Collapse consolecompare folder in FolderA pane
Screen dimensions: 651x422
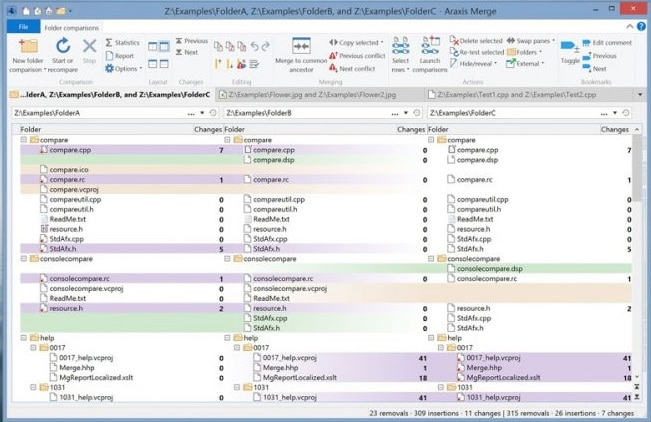(x=24, y=259)
